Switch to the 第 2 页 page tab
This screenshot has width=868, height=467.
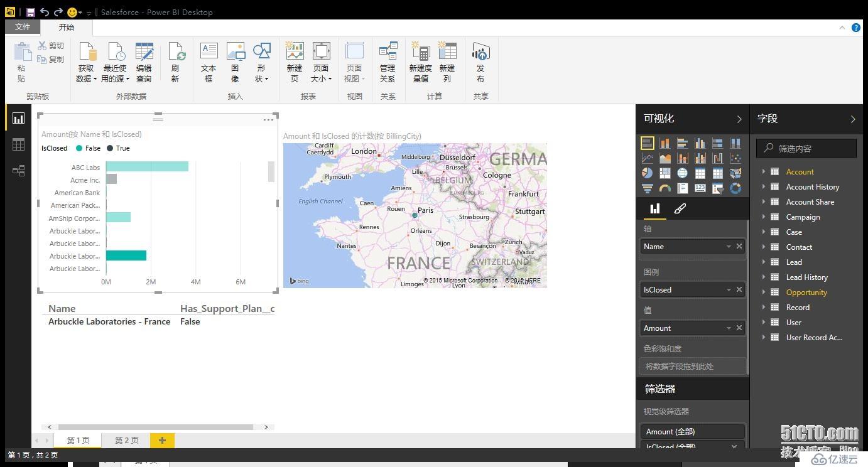point(126,440)
